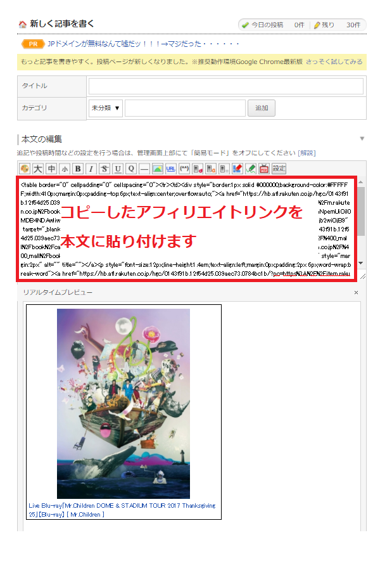
Task: Open Mr.Children Blu-ray product link in preview
Action: pyautogui.click(x=122, y=510)
